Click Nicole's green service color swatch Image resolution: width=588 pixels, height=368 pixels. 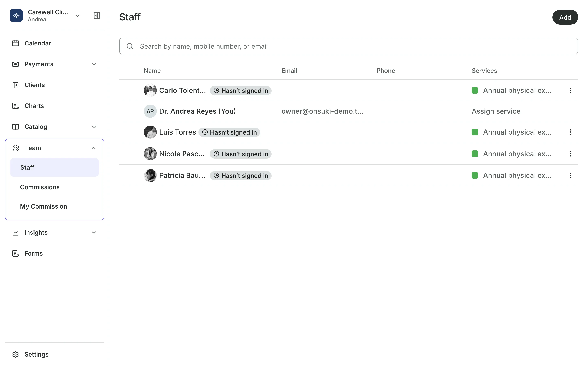[475, 154]
